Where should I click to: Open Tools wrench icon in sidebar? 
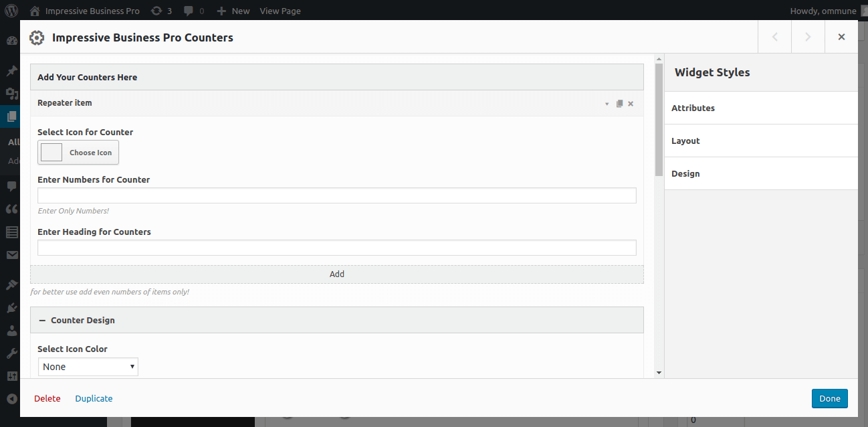pos(11,353)
